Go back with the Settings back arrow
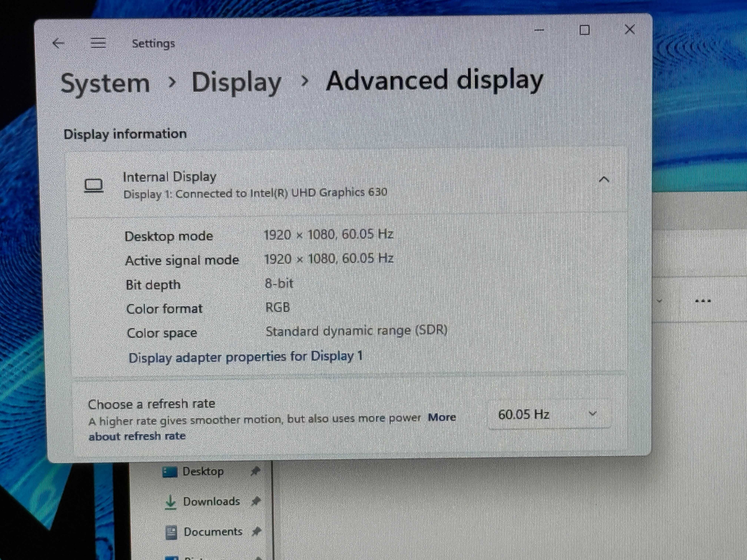 (x=58, y=43)
